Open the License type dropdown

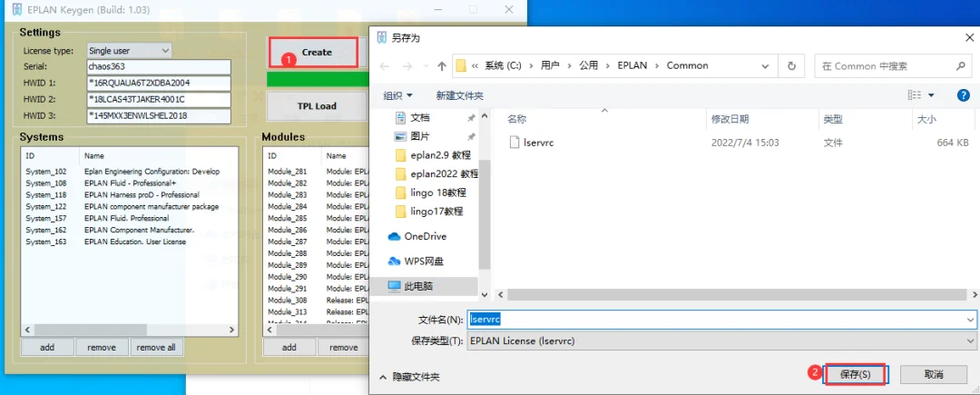point(130,51)
